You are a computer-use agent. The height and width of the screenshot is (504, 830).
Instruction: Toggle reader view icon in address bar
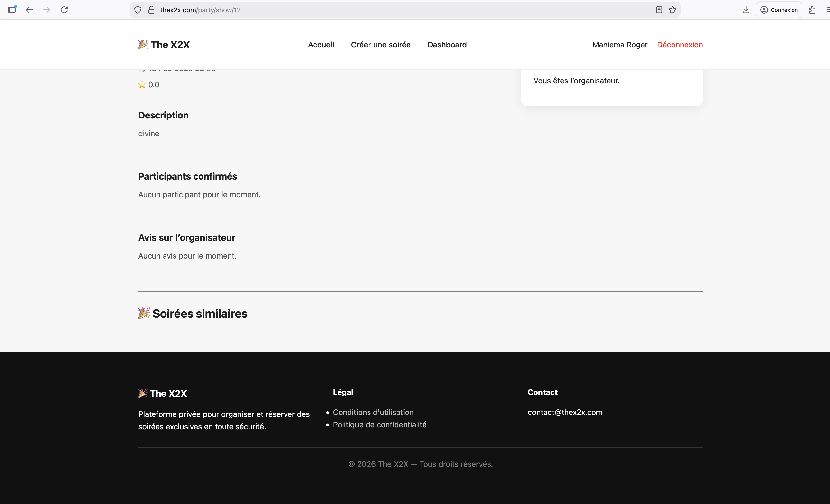click(659, 10)
